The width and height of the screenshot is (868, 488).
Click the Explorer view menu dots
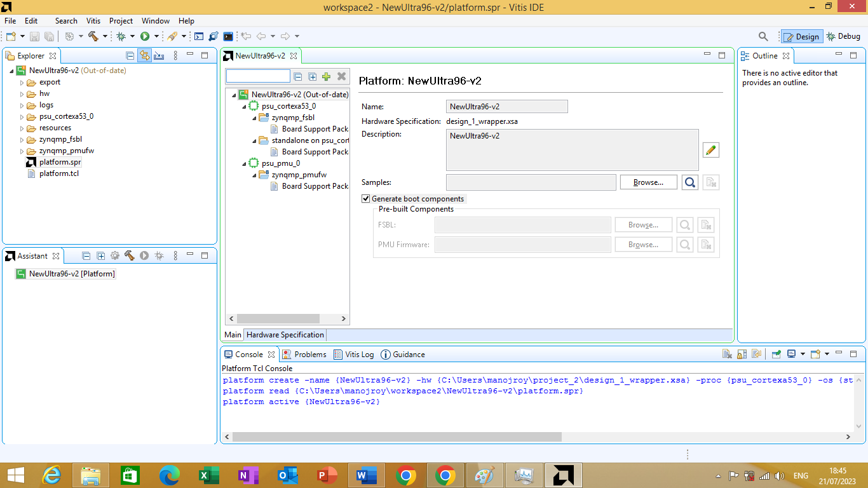(x=176, y=55)
